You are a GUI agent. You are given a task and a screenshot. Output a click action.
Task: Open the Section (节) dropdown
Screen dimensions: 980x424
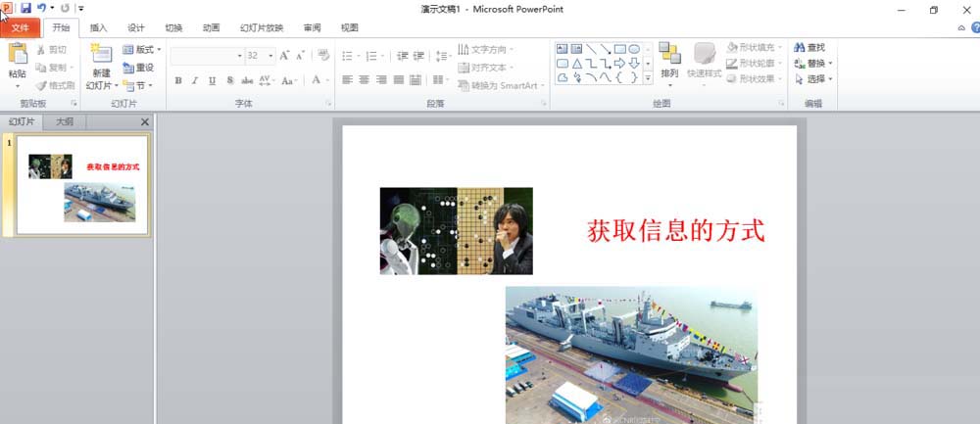(137, 85)
